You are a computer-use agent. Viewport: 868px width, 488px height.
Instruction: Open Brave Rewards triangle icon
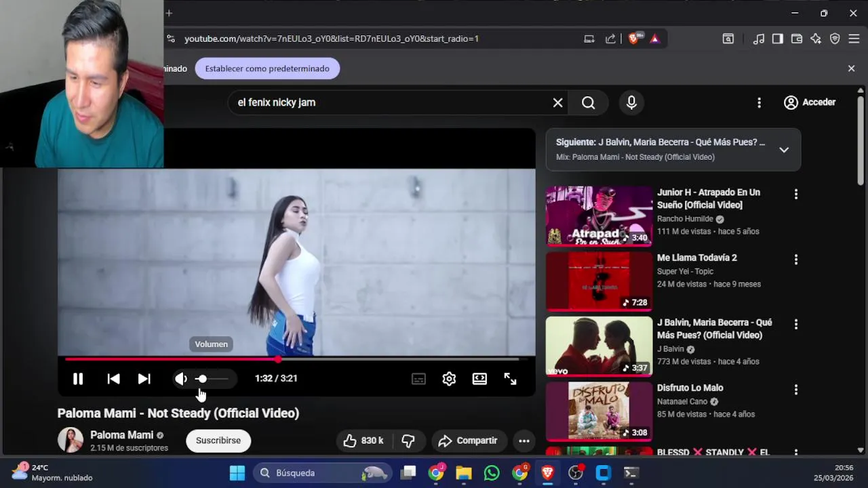pyautogui.click(x=654, y=39)
